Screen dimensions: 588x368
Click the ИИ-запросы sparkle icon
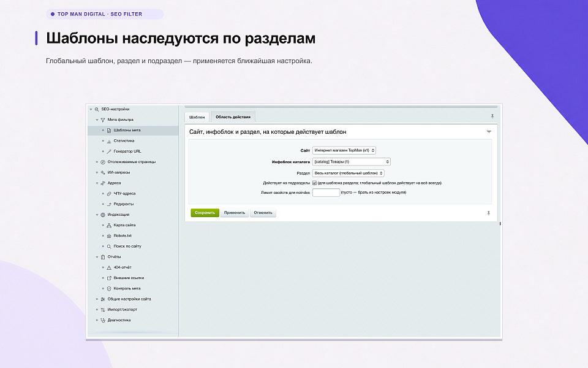[103, 172]
